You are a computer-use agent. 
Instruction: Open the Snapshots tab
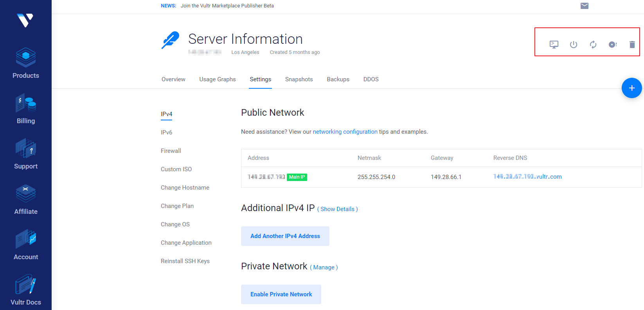click(x=299, y=79)
